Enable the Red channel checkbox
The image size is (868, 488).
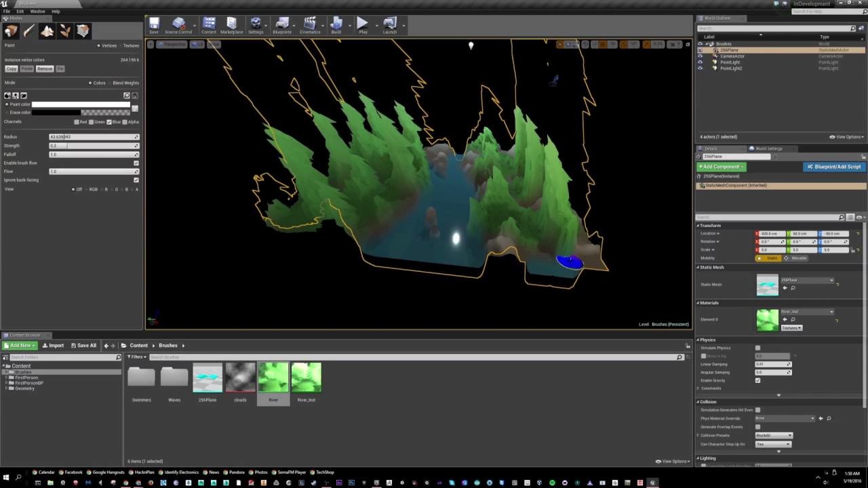(x=77, y=122)
